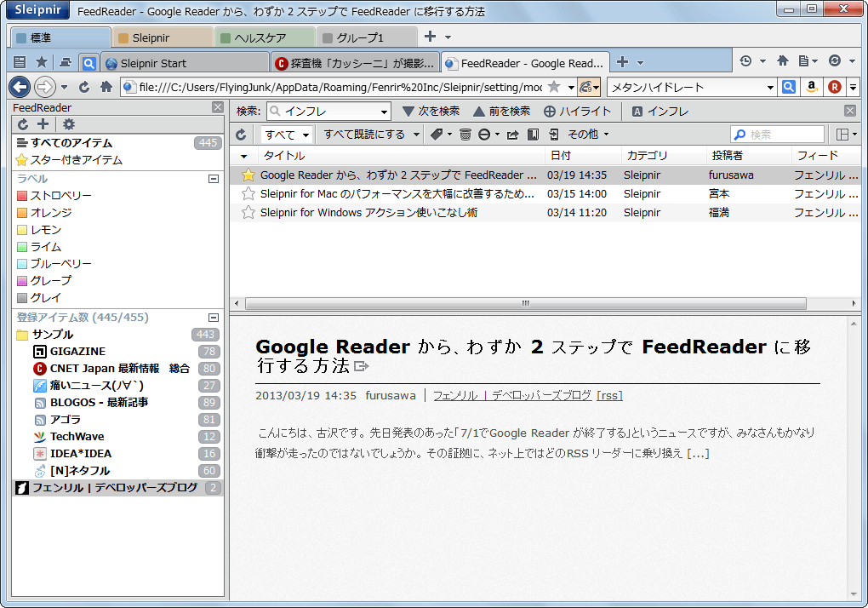This screenshot has height=608, width=868.
Task: Collapse the 登録アイテム数 section
Action: (x=213, y=318)
